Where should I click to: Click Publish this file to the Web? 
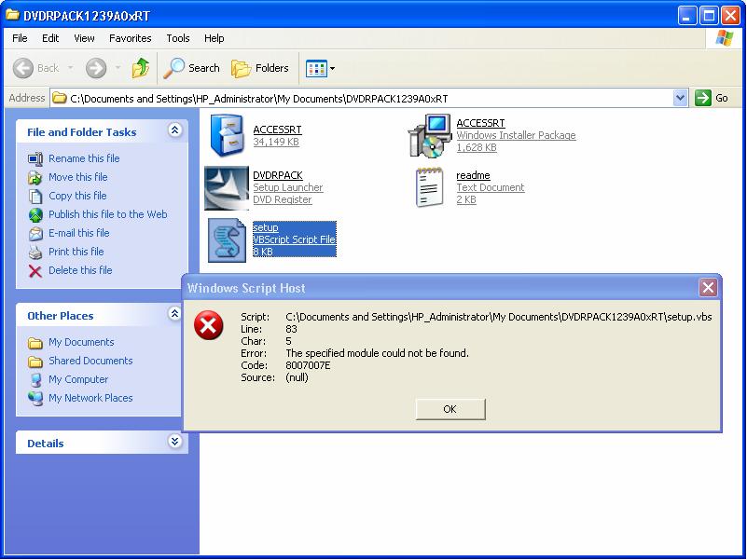point(107,214)
